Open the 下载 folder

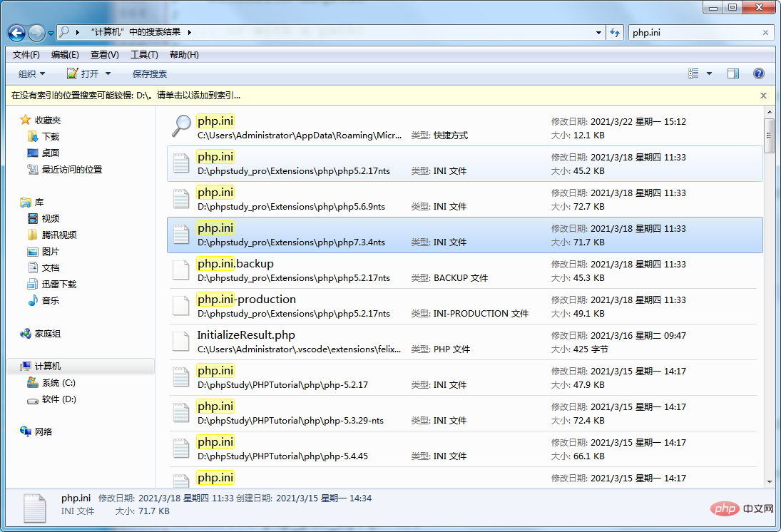click(44, 136)
